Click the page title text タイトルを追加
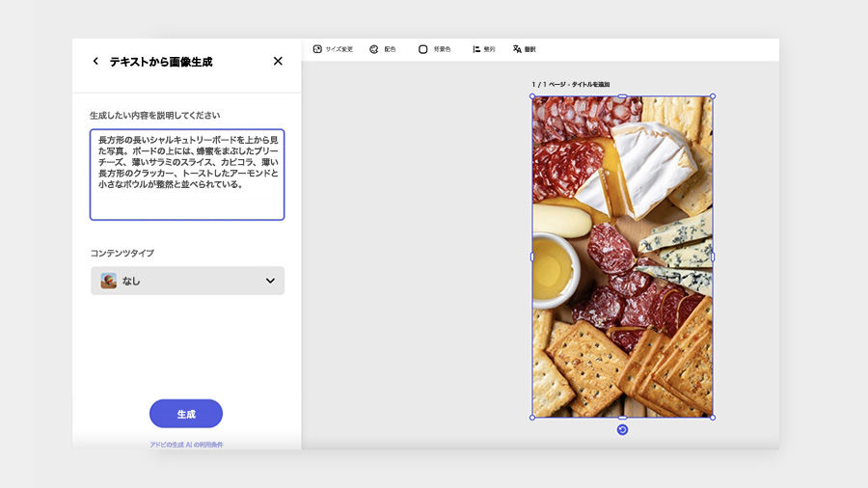The image size is (868, 488). tap(590, 85)
